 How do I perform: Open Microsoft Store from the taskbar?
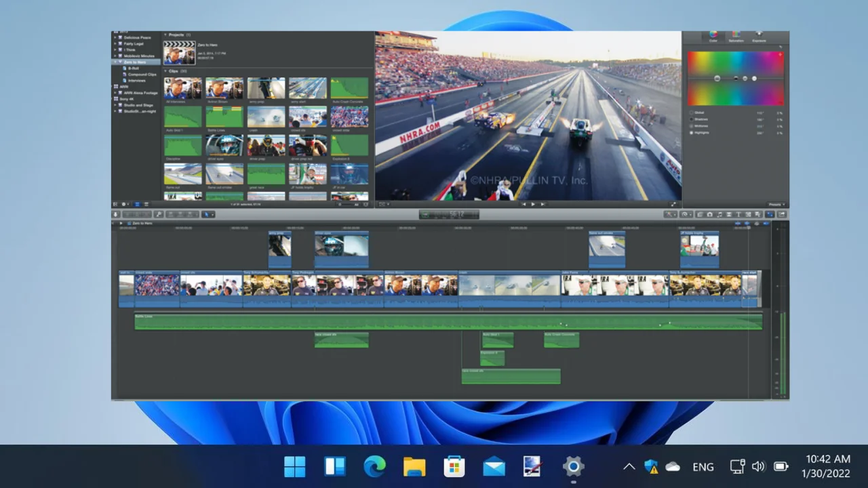(x=454, y=466)
